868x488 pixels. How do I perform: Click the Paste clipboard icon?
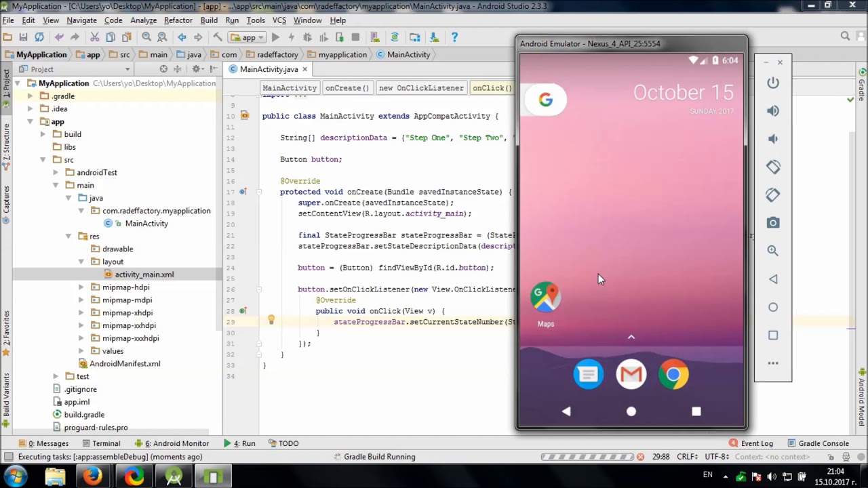(126, 37)
